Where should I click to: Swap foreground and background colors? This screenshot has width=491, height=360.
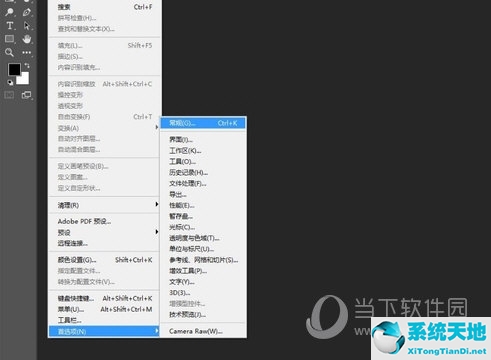[27, 65]
